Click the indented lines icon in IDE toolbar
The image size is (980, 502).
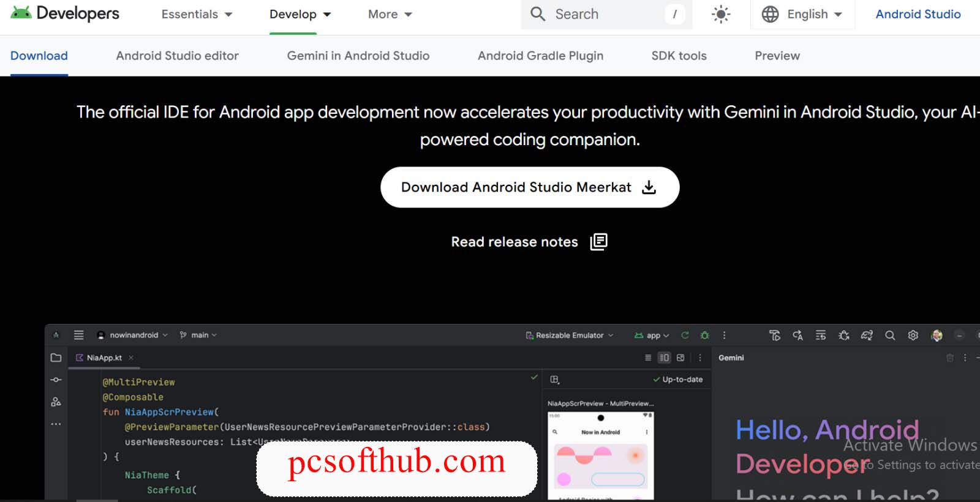pyautogui.click(x=821, y=335)
